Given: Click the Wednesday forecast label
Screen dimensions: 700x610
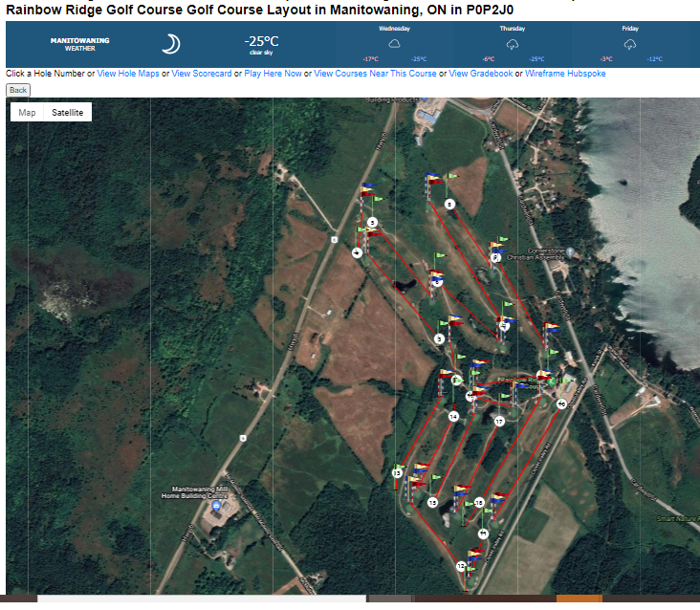Looking at the screenshot, I should point(394,29).
